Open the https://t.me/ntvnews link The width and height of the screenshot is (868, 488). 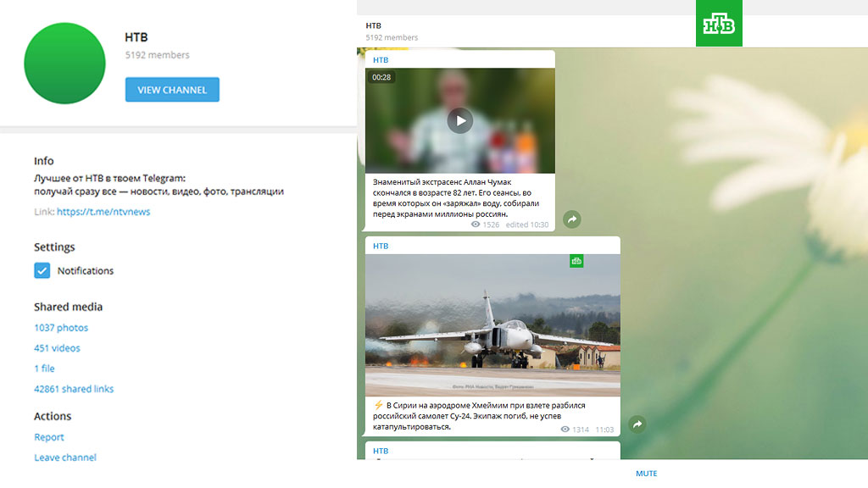coord(103,211)
